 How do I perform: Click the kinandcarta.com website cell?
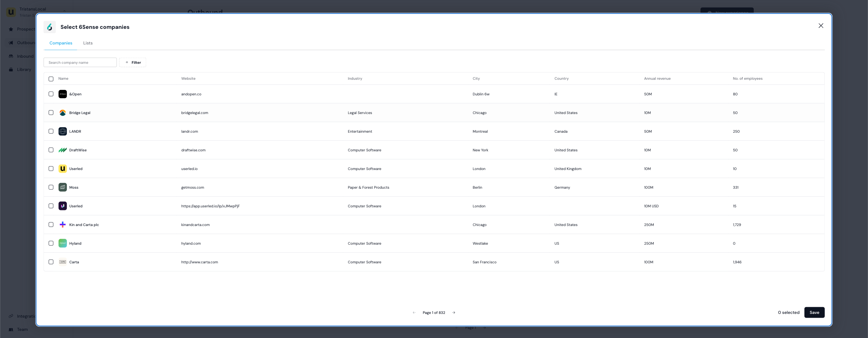(195, 225)
